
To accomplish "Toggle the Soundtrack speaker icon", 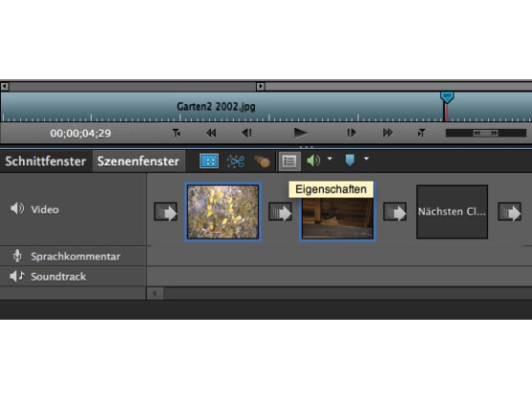I will (17, 276).
